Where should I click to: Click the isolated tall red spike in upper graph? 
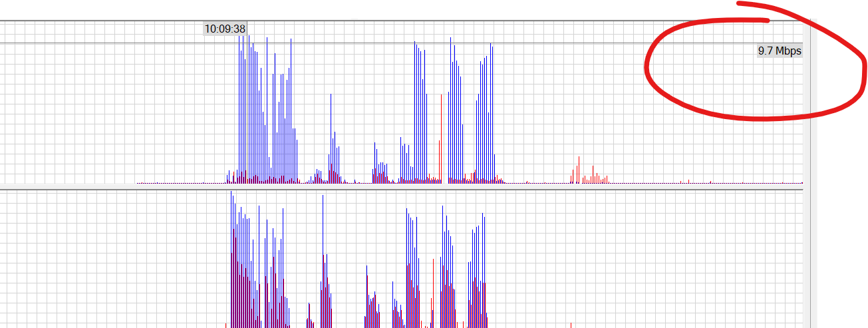tap(440, 160)
